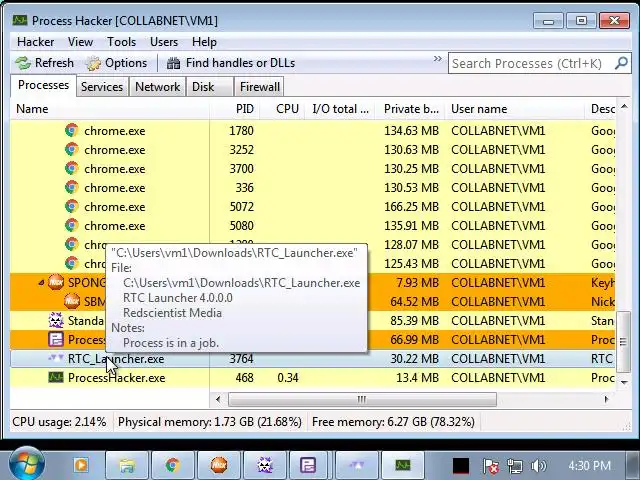Image resolution: width=640 pixels, height=480 pixels.
Task: Switch to the Firewall tab
Action: point(260,87)
